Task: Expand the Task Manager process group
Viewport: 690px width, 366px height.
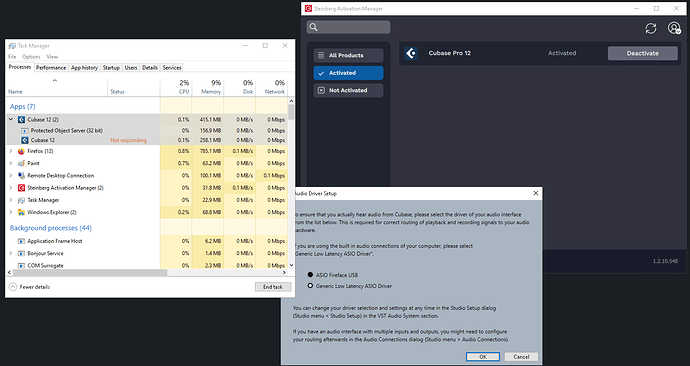Action: (11, 200)
